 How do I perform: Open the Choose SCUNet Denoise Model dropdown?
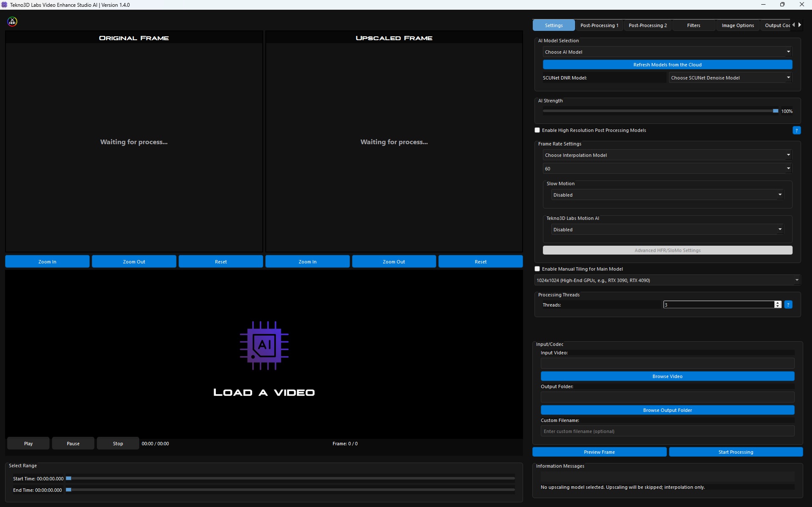click(x=730, y=78)
